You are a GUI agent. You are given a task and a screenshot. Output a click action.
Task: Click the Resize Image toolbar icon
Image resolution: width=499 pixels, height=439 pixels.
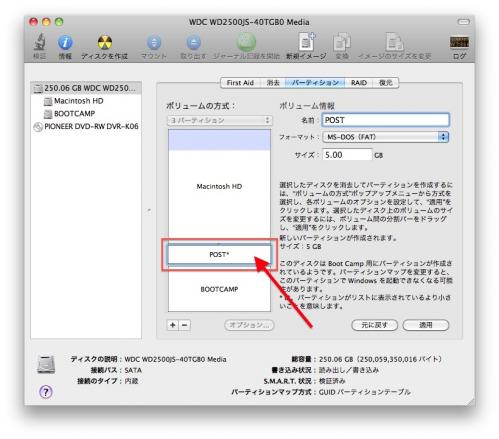(395, 42)
